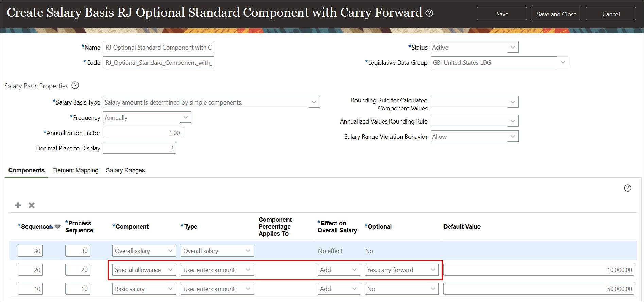644x302 pixels.
Task: Click Decimal Place to Display field
Action: pyautogui.click(x=139, y=148)
